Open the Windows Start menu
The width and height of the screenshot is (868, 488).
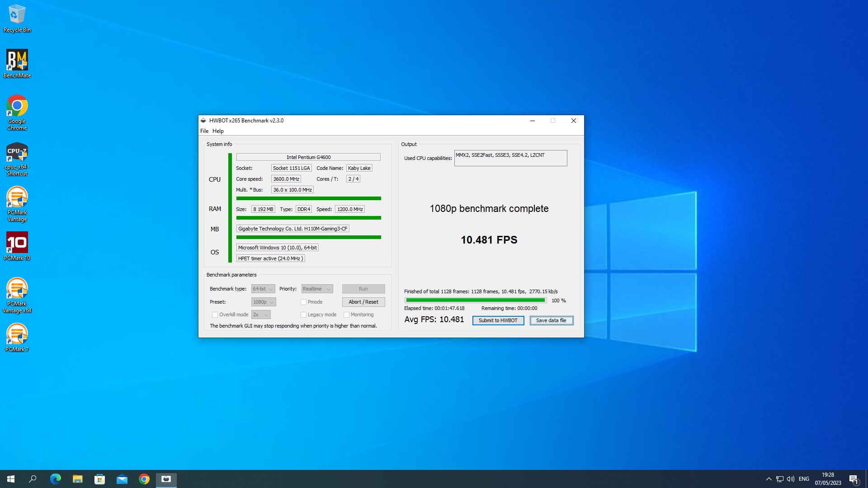11,479
